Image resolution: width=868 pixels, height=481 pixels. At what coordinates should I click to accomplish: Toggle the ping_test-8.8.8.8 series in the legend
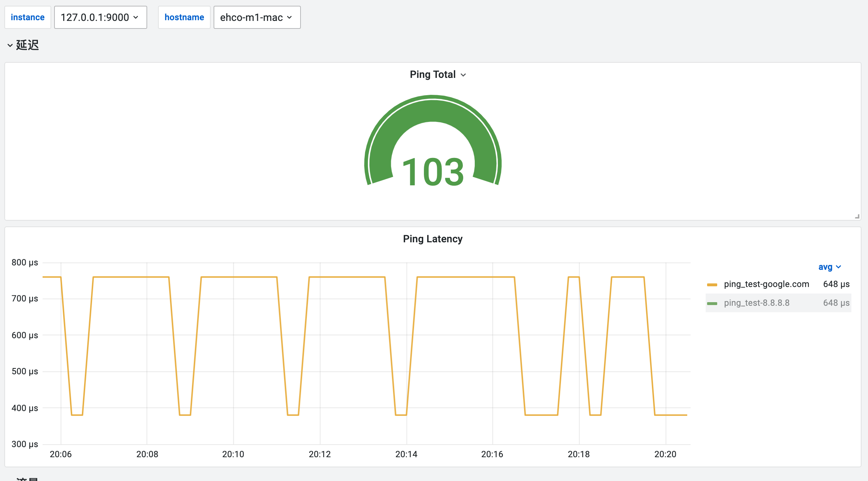(757, 303)
